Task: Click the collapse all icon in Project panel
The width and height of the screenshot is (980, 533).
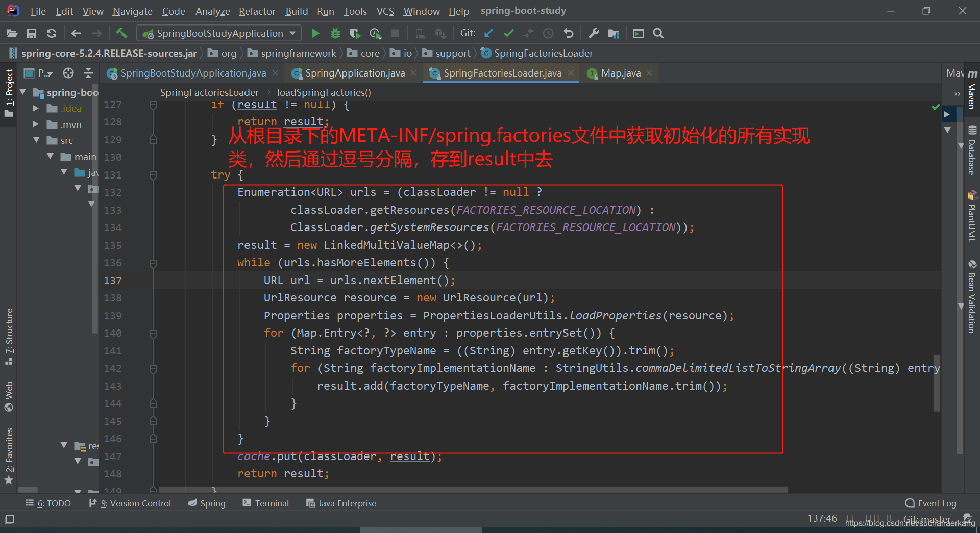Action: (88, 73)
